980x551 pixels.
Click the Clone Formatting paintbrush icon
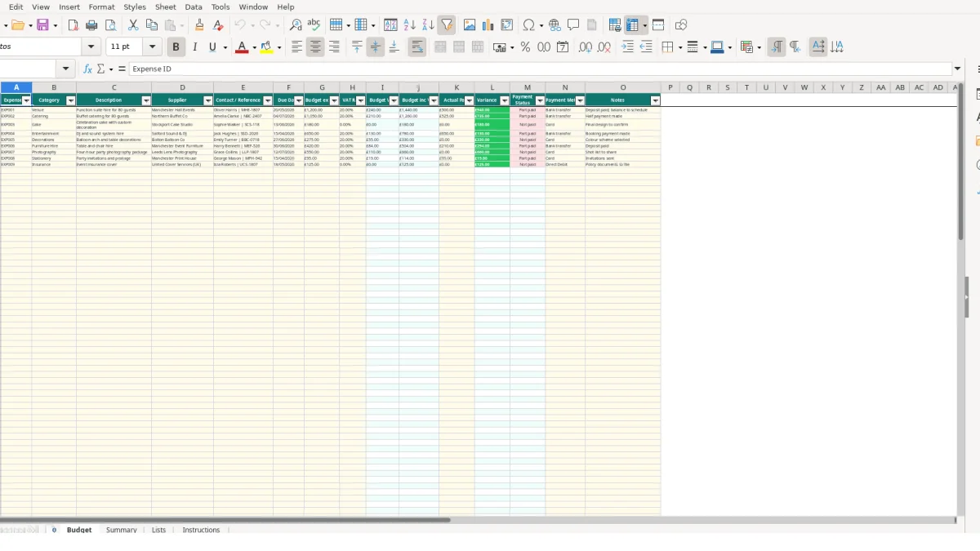[x=199, y=25]
